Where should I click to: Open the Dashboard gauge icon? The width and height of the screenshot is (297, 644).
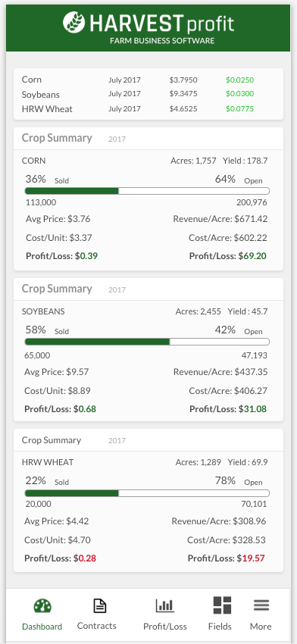42,606
